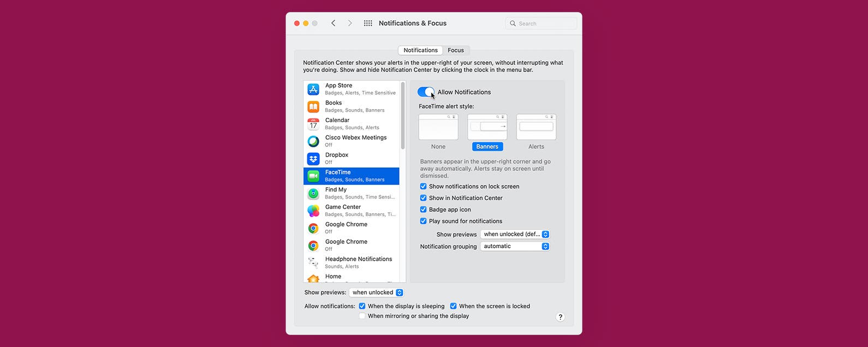Click the Dropbox app icon
Screen dimensions: 868x347
pyautogui.click(x=313, y=159)
